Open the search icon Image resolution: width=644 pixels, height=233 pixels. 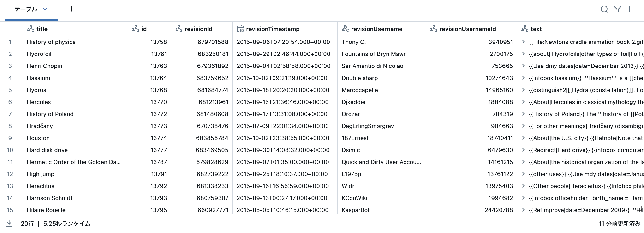[605, 9]
